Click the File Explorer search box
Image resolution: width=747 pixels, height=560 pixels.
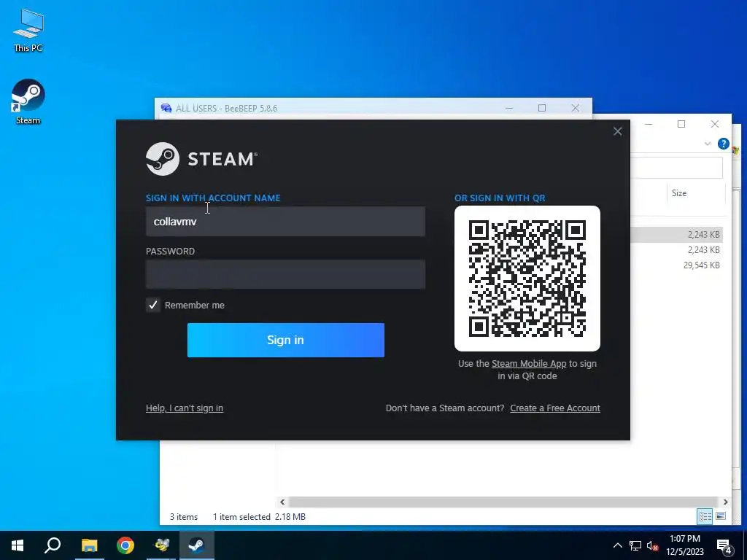[x=676, y=168]
